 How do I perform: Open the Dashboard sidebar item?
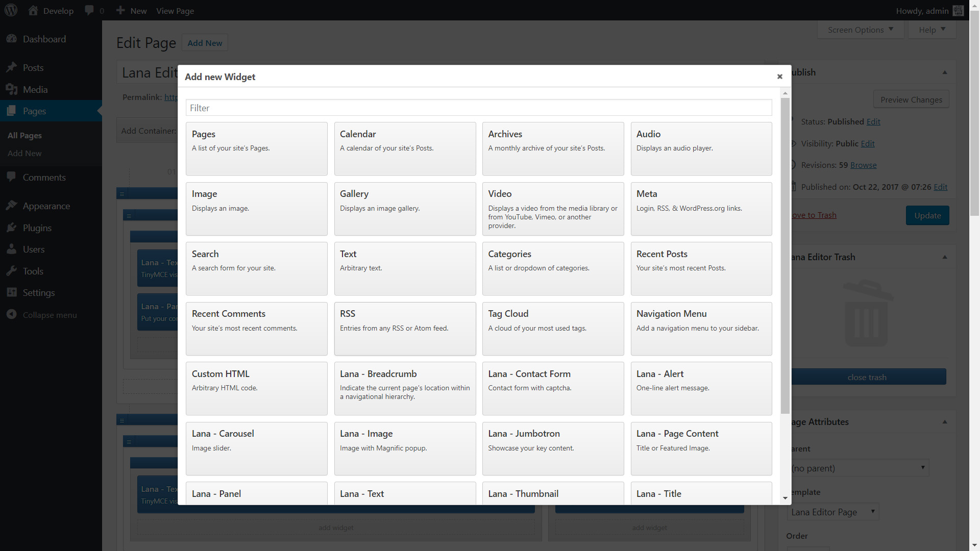tap(44, 39)
